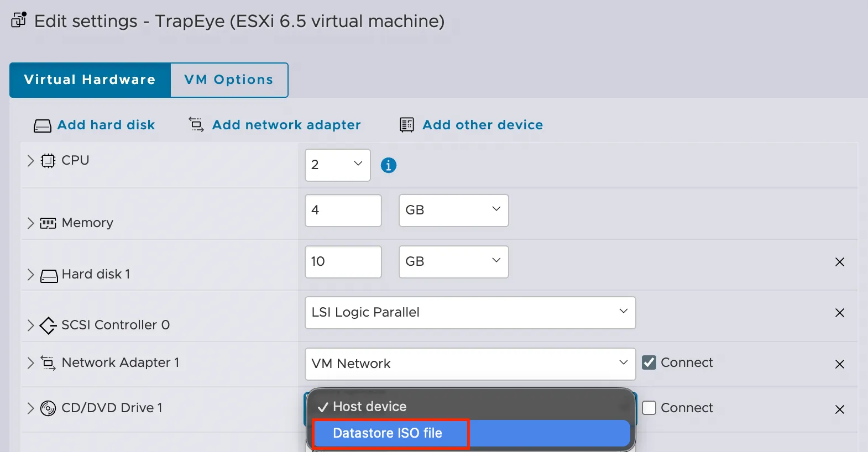
Task: Click the Add hard disk link
Action: click(x=106, y=125)
